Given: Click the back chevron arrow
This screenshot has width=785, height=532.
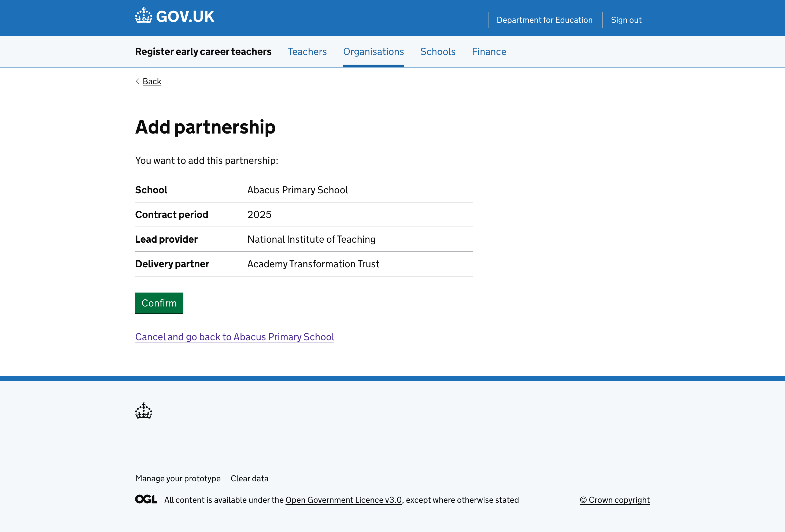Looking at the screenshot, I should (137, 82).
